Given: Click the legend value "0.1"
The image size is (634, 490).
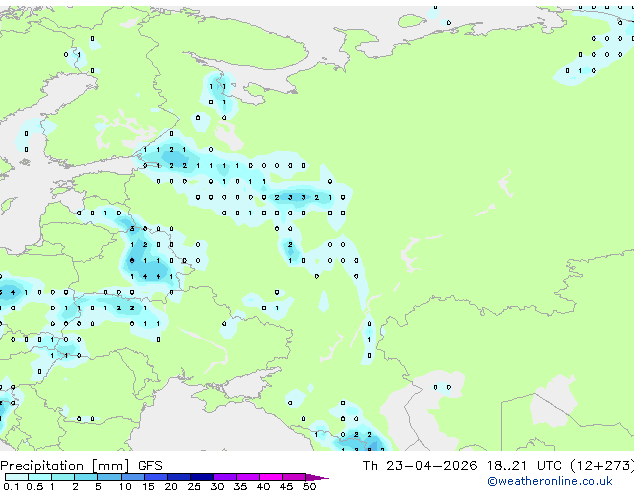Looking at the screenshot, I should 11,486.
